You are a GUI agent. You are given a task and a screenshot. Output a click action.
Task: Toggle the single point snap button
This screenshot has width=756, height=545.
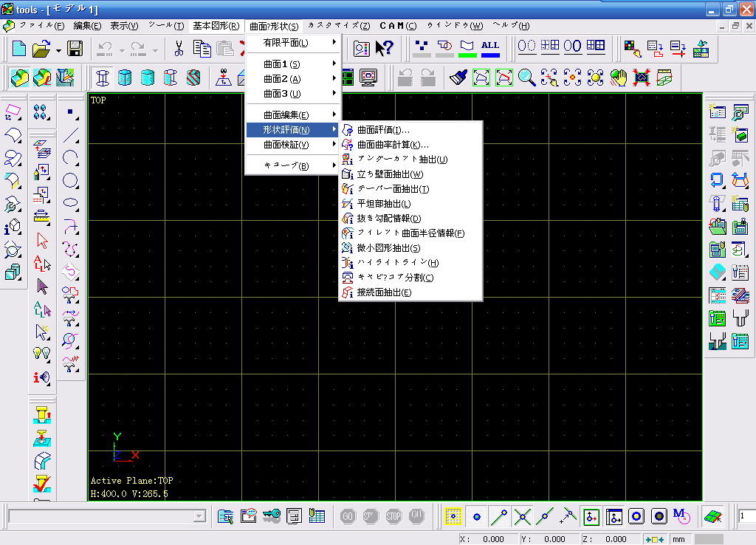pos(476,516)
